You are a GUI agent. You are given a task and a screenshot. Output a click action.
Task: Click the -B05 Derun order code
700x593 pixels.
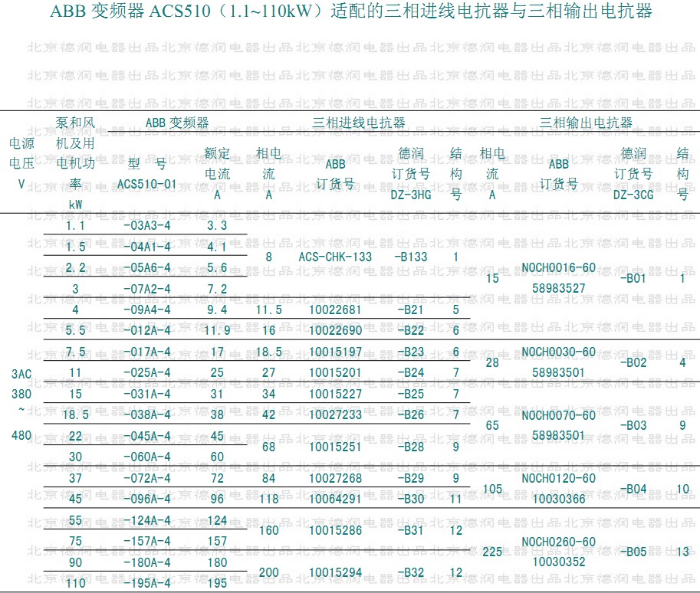(x=633, y=552)
